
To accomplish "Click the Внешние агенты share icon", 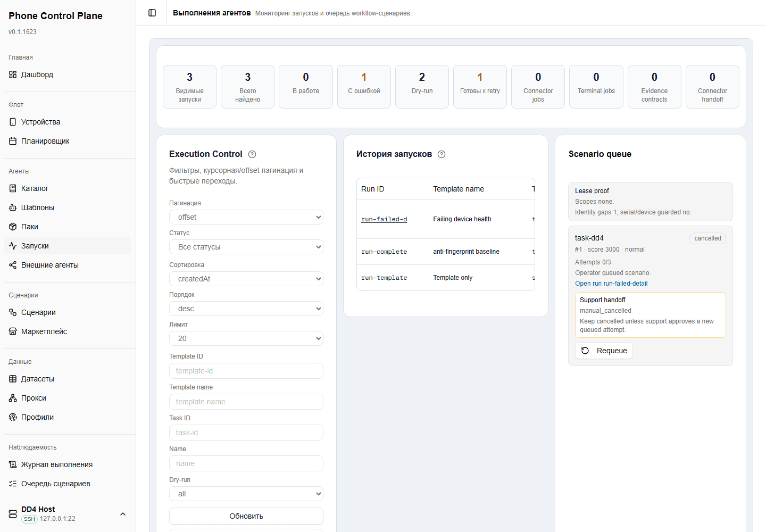I will 13,265.
